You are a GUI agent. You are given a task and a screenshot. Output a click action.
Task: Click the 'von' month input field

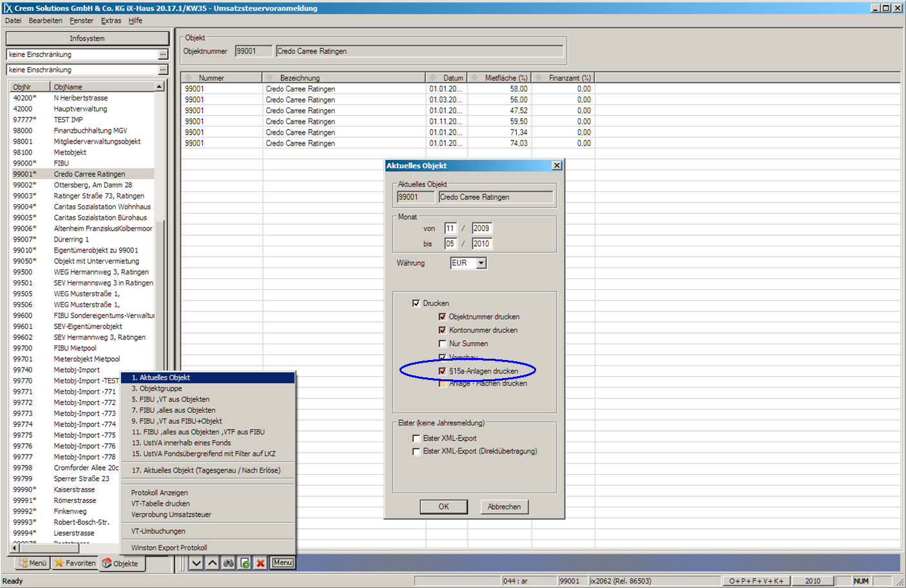(450, 229)
